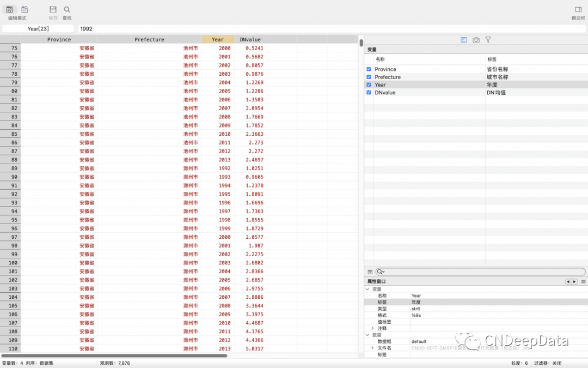The width and height of the screenshot is (588, 368).
Task: Click the magnifier icon in the variable search box
Action: coord(380,272)
